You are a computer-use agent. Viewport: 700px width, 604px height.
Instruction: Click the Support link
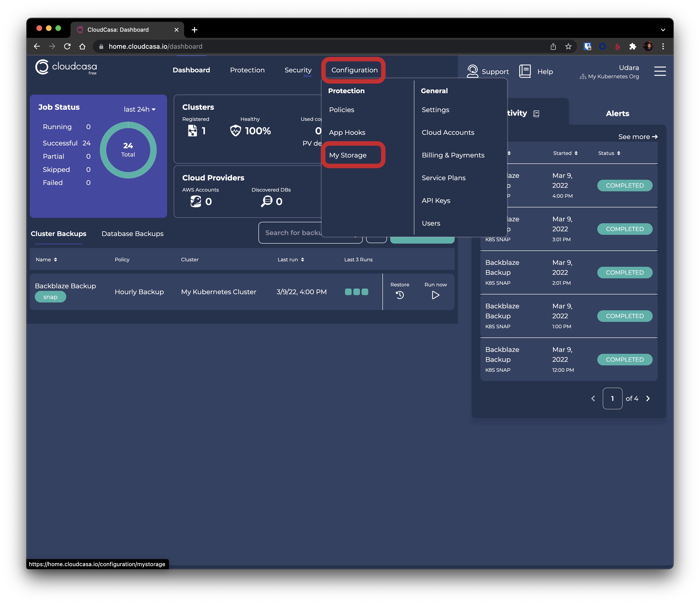pos(495,72)
